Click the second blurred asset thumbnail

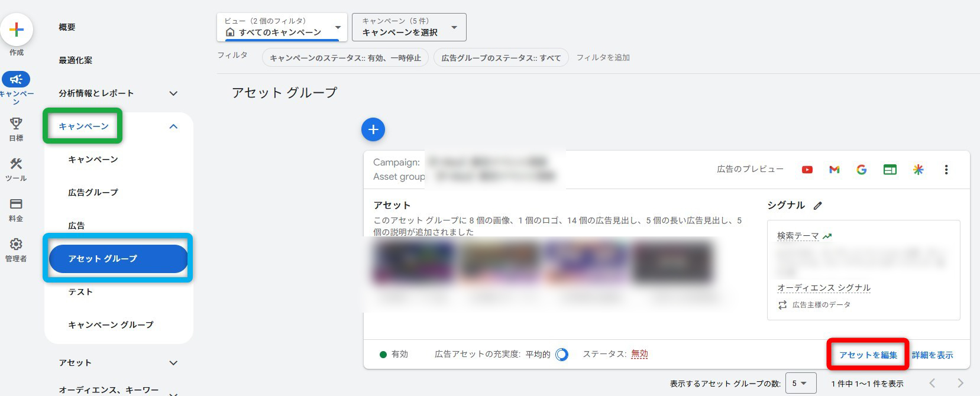click(500, 262)
